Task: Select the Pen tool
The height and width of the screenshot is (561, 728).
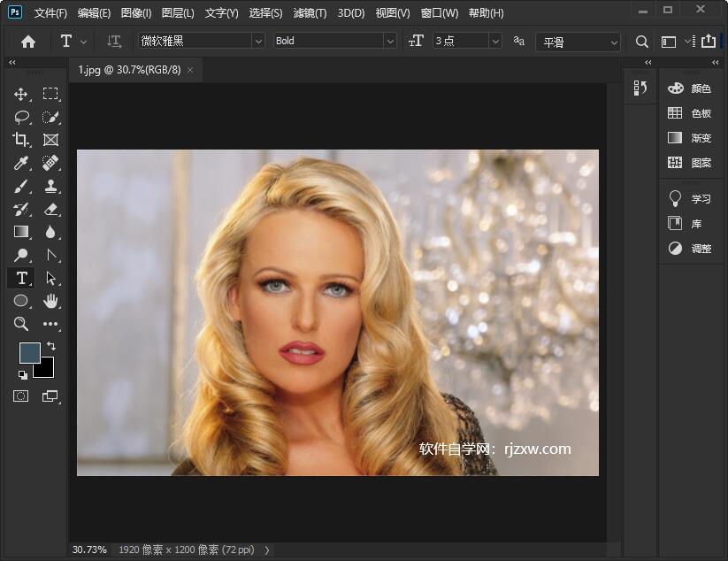Action: (x=50, y=255)
